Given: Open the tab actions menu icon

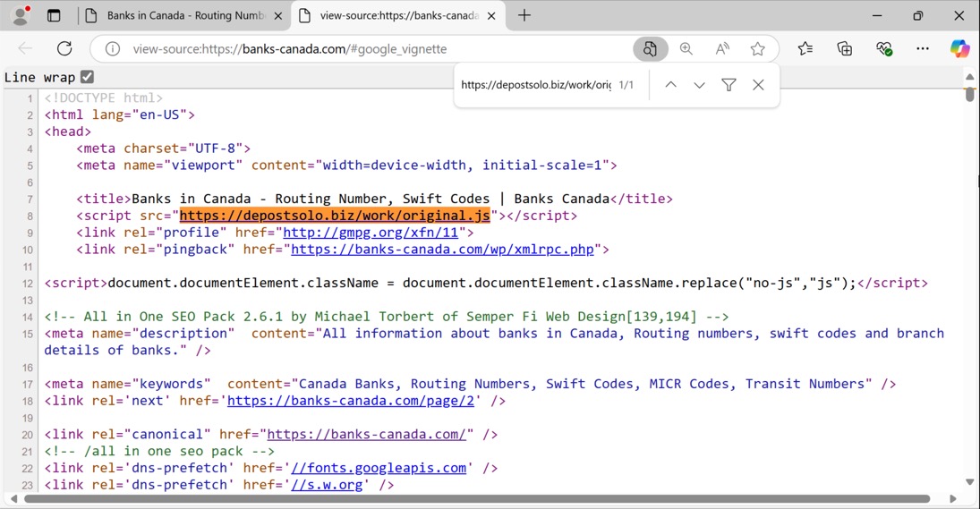Looking at the screenshot, I should click(x=54, y=15).
